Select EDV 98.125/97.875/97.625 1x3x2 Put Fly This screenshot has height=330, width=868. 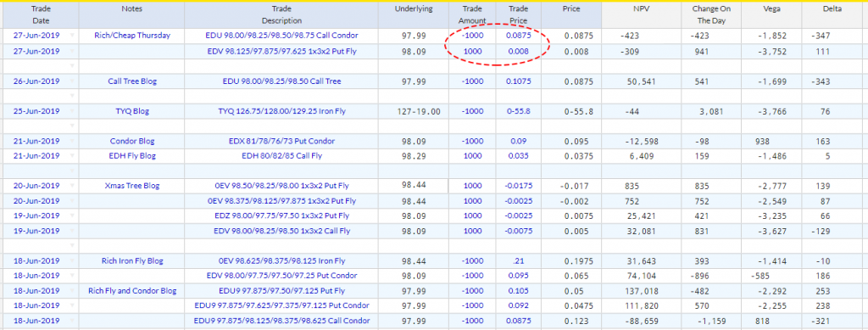pos(281,51)
